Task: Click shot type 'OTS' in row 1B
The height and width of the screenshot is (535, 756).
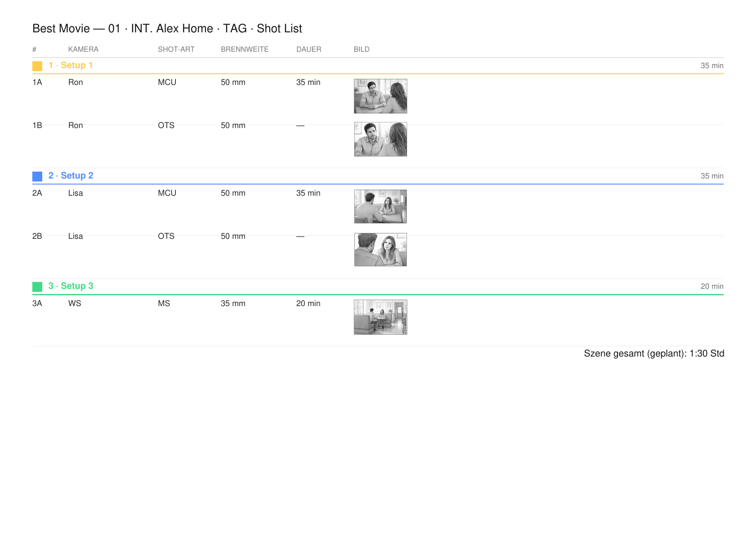Action: [x=166, y=125]
